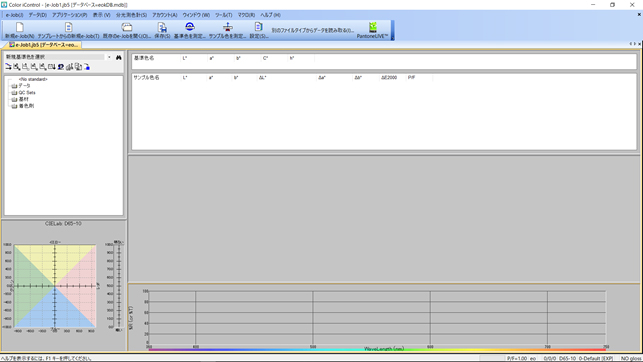
Task: Close the inner document with small X
Action: click(639, 14)
